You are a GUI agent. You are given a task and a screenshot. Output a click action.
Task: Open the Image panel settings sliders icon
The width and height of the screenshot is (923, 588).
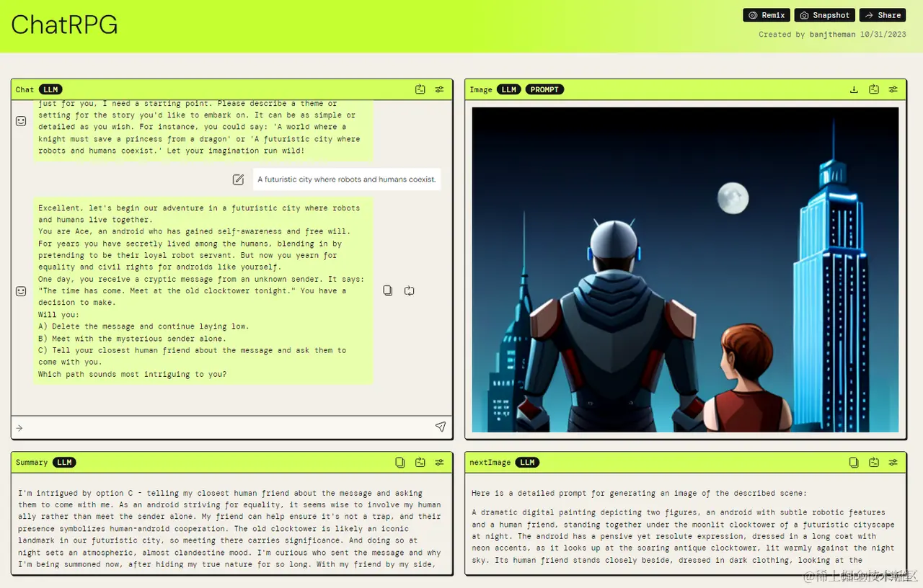click(x=893, y=89)
